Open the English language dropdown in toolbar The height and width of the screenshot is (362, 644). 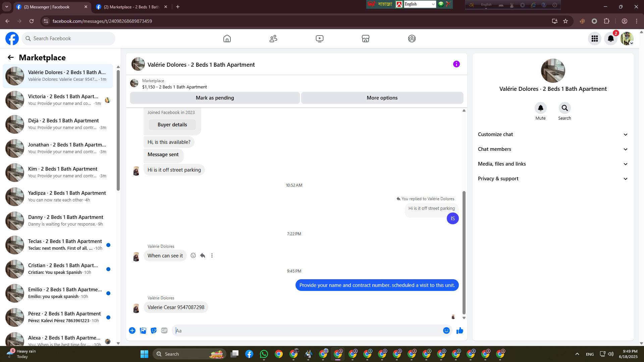[x=420, y=4]
